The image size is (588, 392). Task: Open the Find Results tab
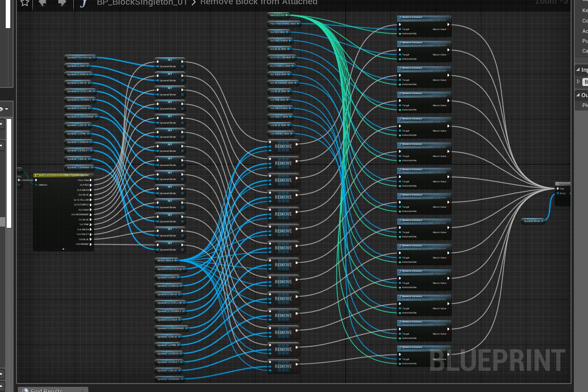tap(53, 390)
